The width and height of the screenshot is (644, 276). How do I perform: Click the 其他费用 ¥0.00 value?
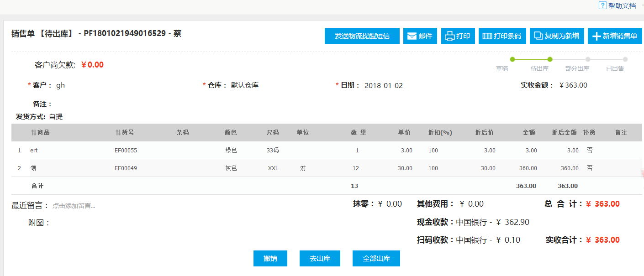click(x=472, y=204)
